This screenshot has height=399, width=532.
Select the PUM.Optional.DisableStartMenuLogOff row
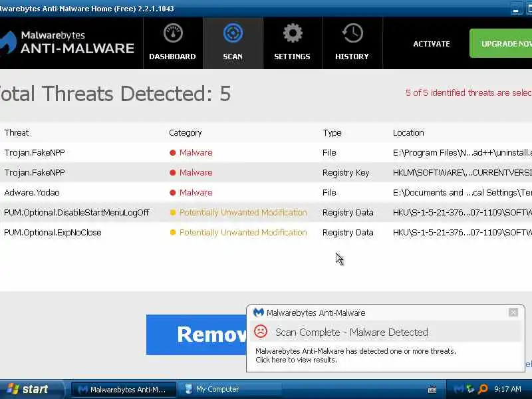coord(266,213)
